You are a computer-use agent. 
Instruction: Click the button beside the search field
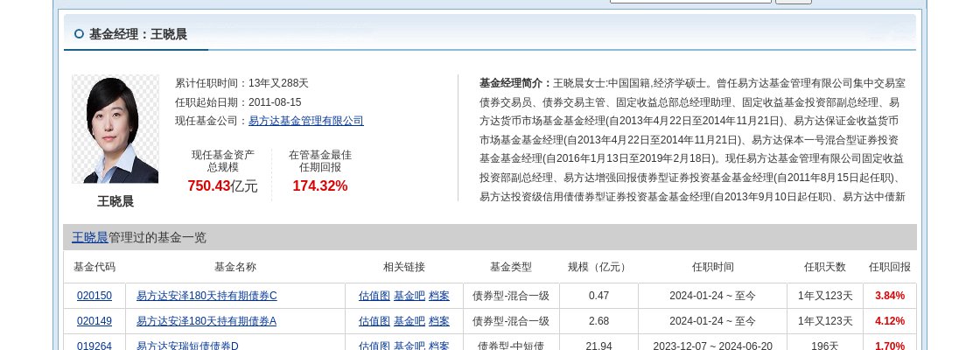(x=793, y=1)
